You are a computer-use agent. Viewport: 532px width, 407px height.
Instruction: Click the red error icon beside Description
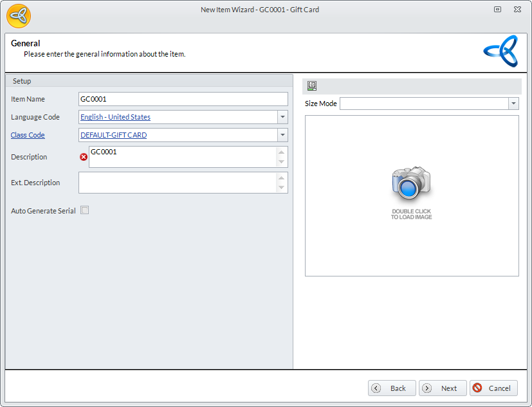(x=84, y=157)
